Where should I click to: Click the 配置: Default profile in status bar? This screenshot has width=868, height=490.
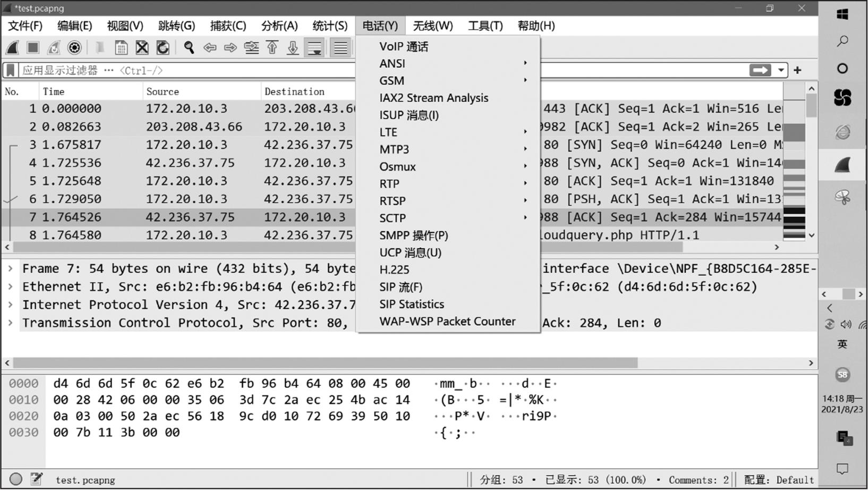(x=779, y=480)
